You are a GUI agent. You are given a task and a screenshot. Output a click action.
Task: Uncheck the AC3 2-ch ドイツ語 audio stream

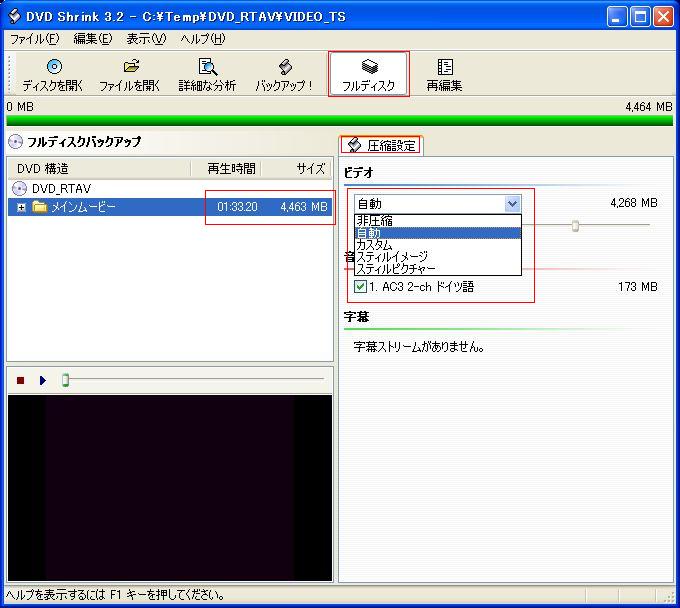click(360, 287)
